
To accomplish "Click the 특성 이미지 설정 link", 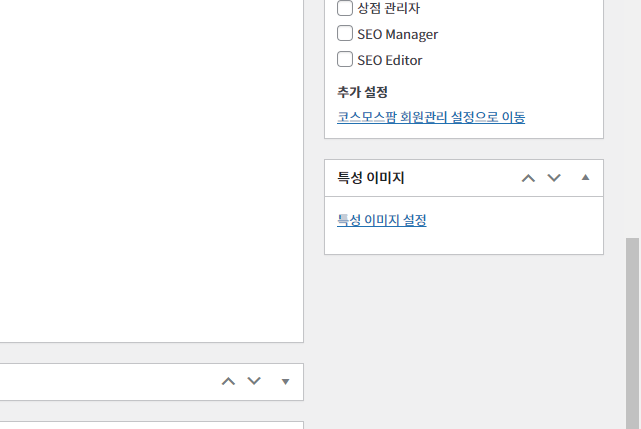I will coord(382,220).
